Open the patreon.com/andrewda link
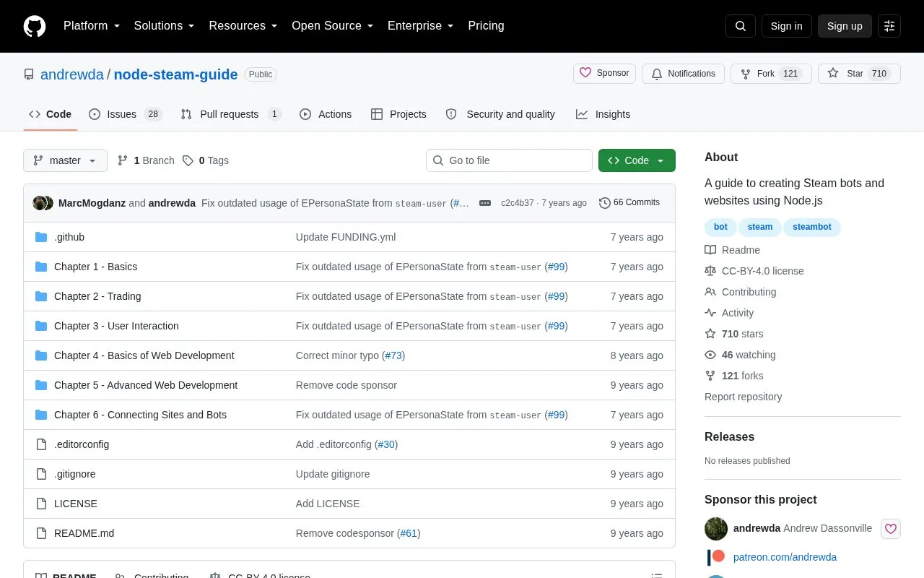 pyautogui.click(x=785, y=557)
